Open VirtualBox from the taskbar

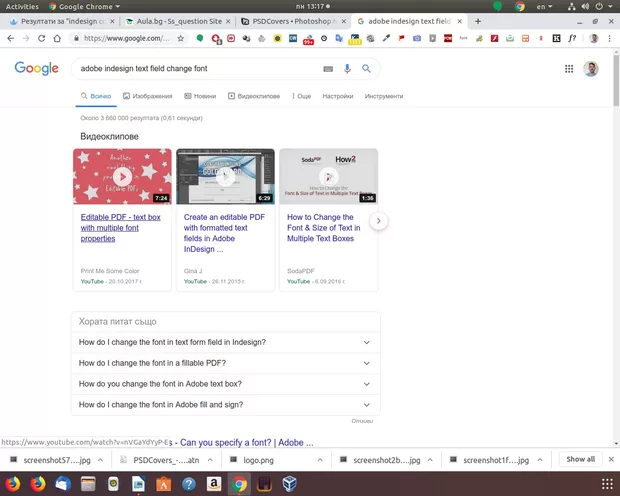[291, 484]
